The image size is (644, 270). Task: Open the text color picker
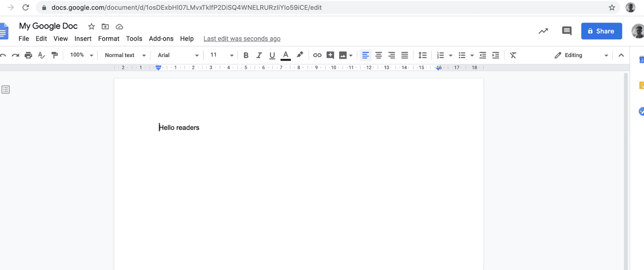pyautogui.click(x=286, y=55)
